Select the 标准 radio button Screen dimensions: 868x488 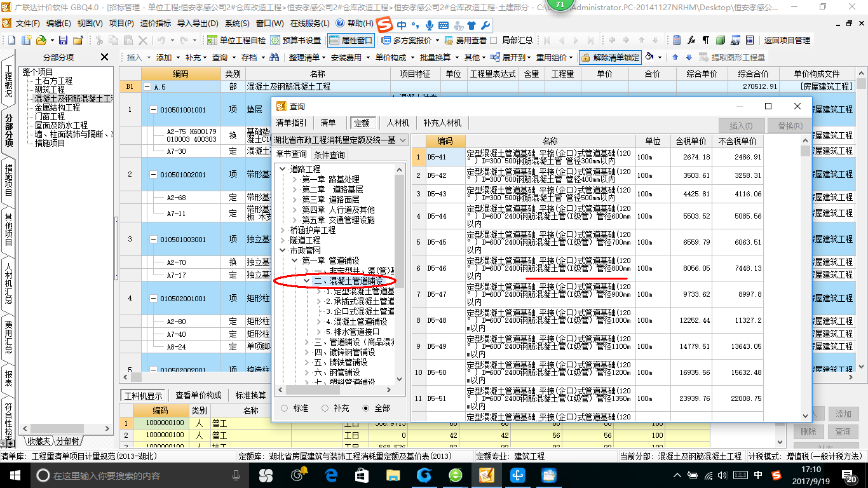point(285,408)
